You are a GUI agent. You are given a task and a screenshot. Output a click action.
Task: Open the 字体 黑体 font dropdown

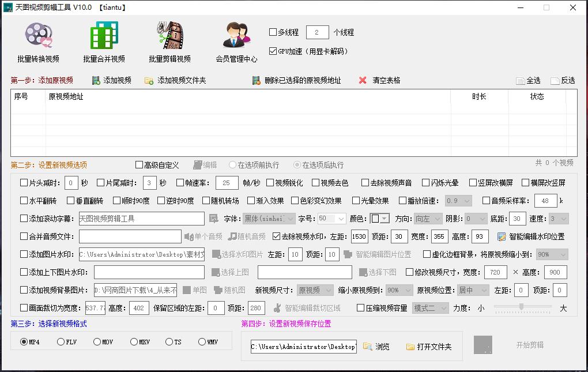269,219
